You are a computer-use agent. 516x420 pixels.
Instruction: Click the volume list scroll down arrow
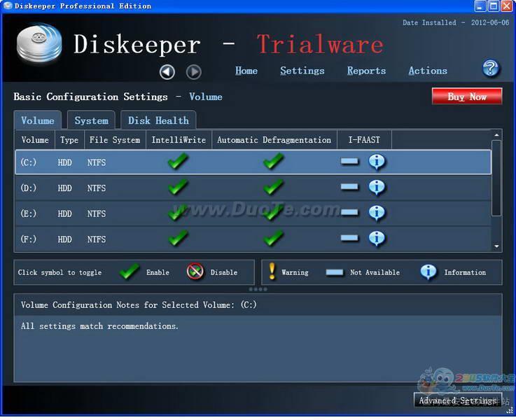pyautogui.click(x=496, y=246)
